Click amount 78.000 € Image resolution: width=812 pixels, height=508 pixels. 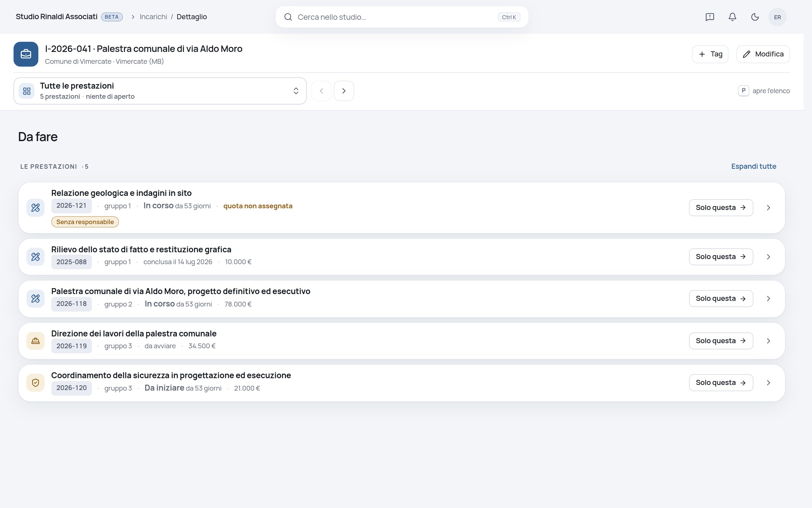click(x=238, y=304)
